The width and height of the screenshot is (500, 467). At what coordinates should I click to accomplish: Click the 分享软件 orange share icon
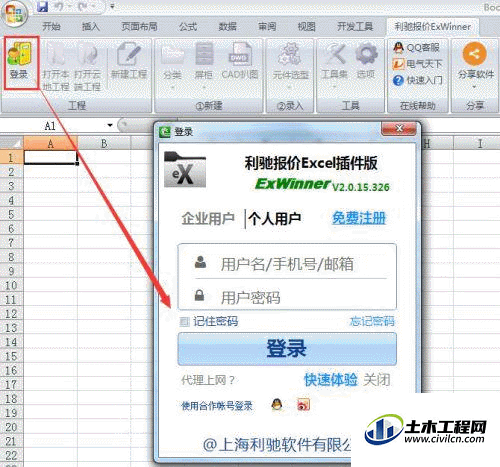click(x=475, y=54)
